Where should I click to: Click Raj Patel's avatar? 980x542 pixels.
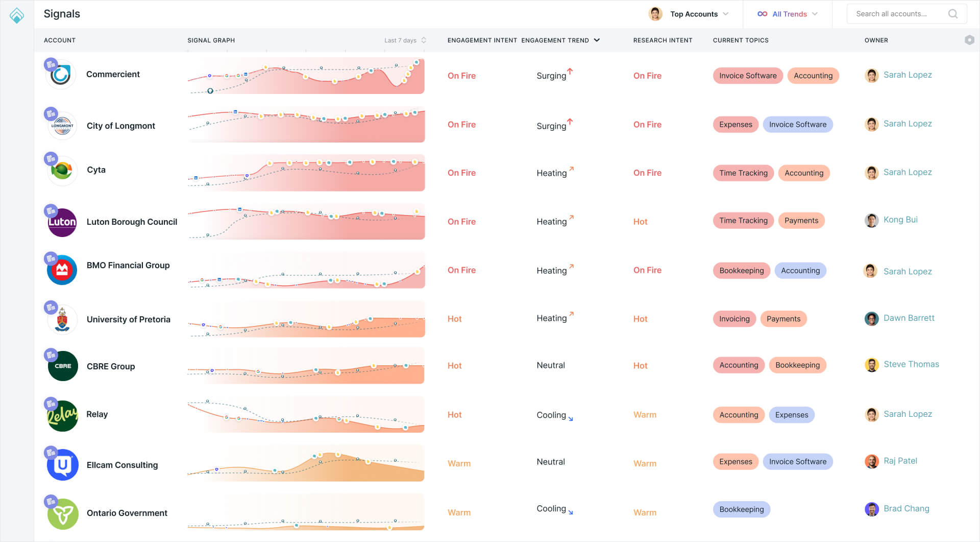pos(871,461)
